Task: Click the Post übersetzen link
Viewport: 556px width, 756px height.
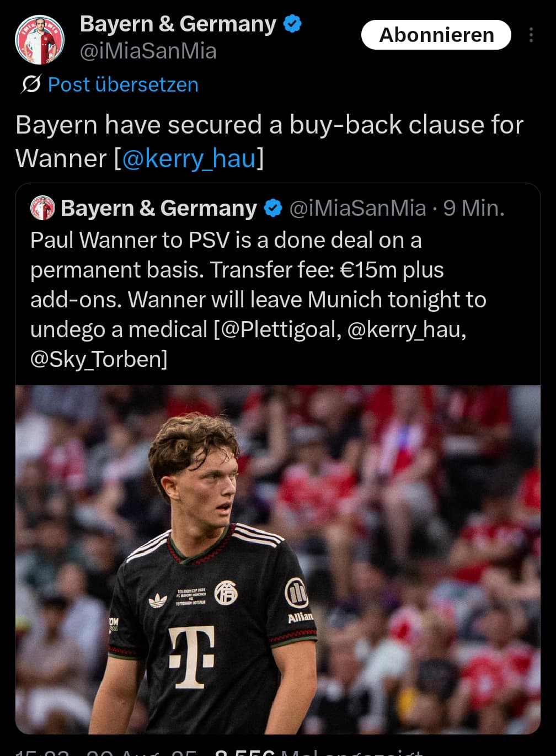Action: pyautogui.click(x=123, y=84)
